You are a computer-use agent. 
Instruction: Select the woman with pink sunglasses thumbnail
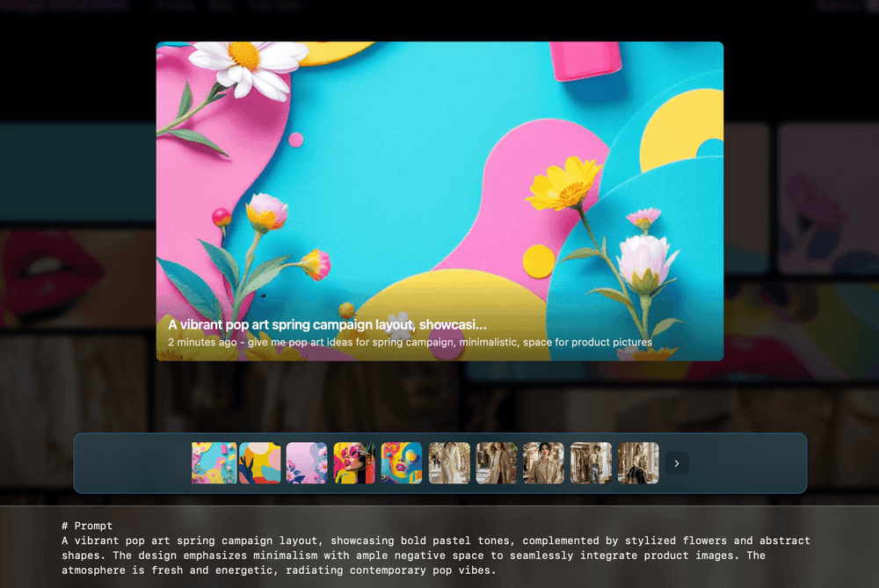tap(354, 463)
